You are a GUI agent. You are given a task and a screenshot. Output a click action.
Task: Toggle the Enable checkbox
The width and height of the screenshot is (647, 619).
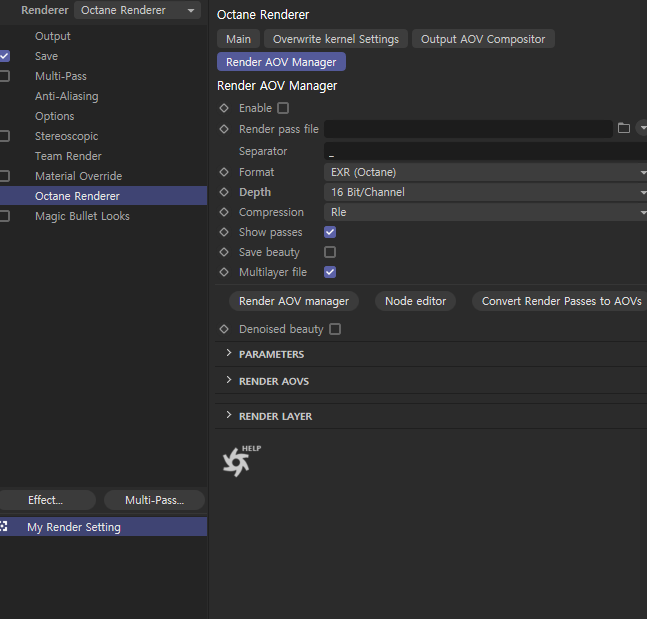tap(283, 108)
